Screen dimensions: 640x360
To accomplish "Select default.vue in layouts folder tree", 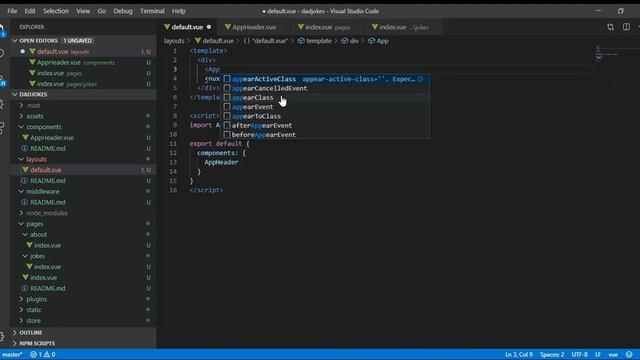I will point(83,170).
